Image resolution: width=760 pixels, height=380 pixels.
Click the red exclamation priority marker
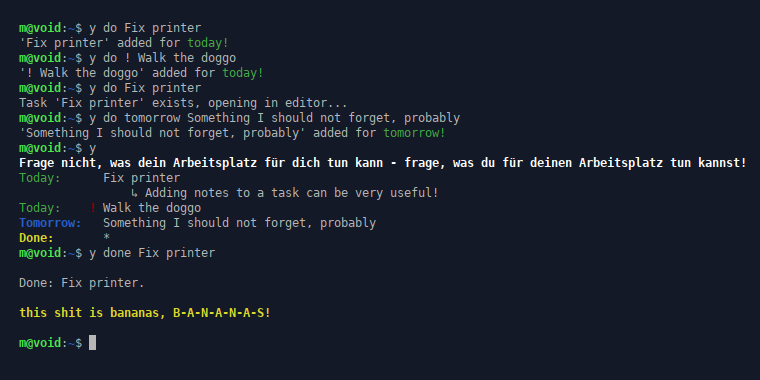(93, 208)
